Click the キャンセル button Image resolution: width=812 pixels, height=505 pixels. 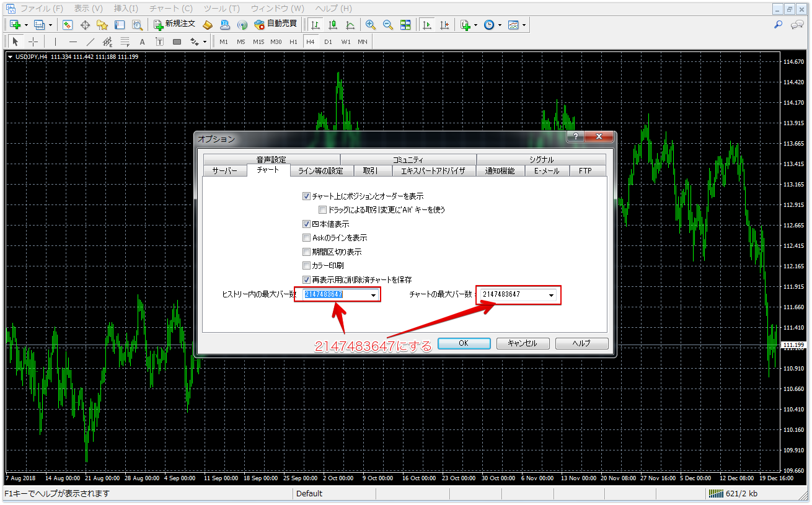[x=524, y=343]
